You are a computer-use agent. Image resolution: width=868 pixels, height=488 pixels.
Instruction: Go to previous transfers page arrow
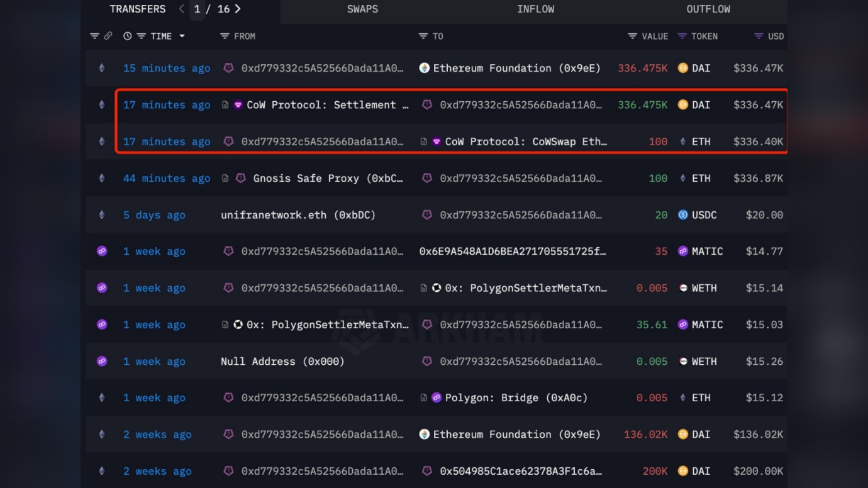[182, 9]
